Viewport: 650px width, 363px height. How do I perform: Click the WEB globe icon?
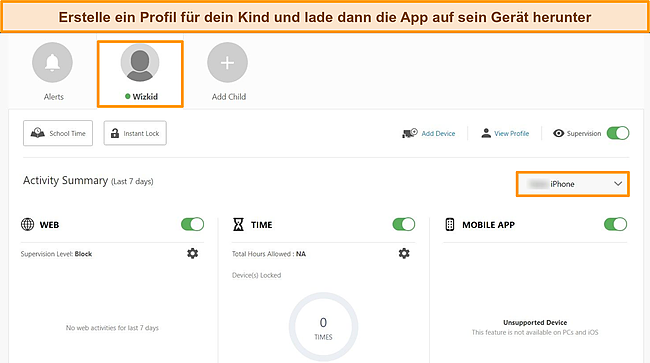point(27,225)
